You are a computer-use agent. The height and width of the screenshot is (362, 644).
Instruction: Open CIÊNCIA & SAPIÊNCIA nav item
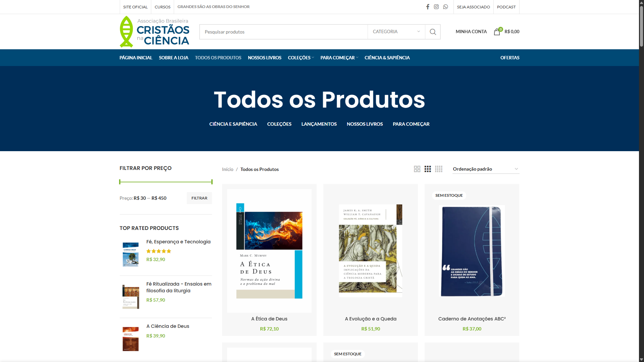click(387, 58)
